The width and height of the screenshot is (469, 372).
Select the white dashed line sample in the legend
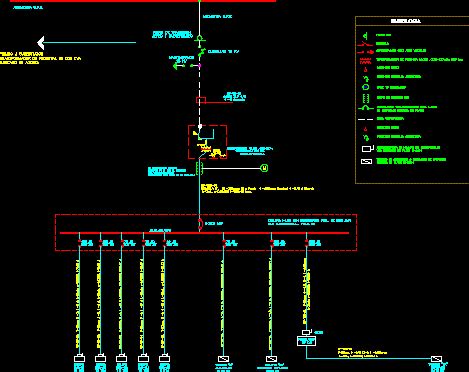pyautogui.click(x=366, y=119)
